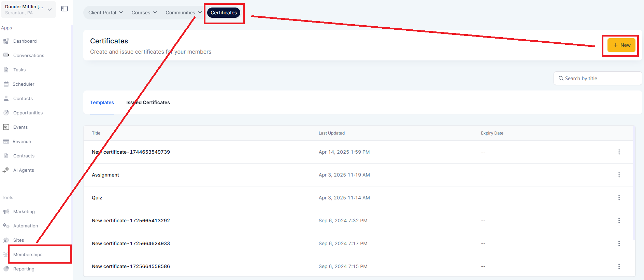Open Reporting in the sidebar
The height and width of the screenshot is (280, 644).
pyautogui.click(x=24, y=269)
